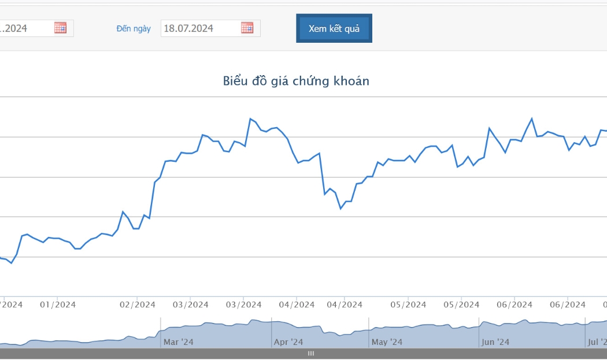The height and width of the screenshot is (364, 607).
Task: Select the May '24 marker in the navigator
Action: pyautogui.click(x=387, y=342)
